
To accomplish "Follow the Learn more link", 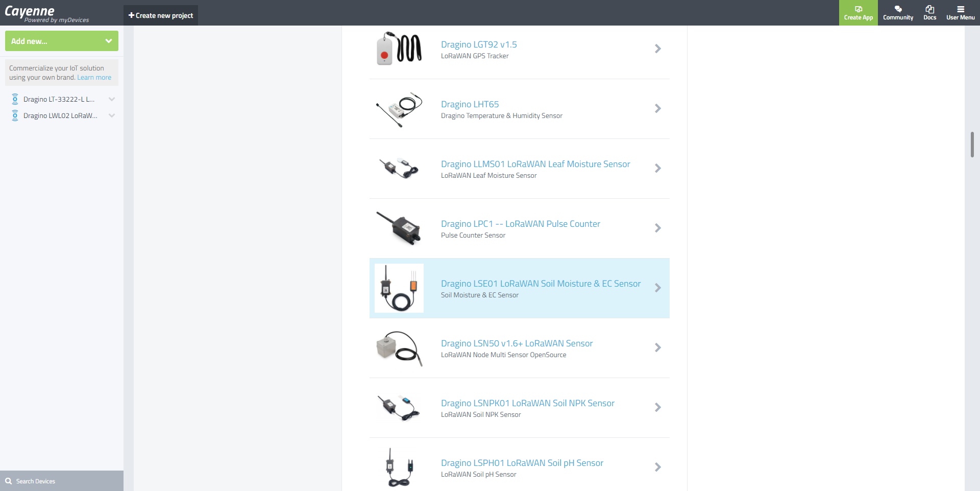I will [x=94, y=78].
